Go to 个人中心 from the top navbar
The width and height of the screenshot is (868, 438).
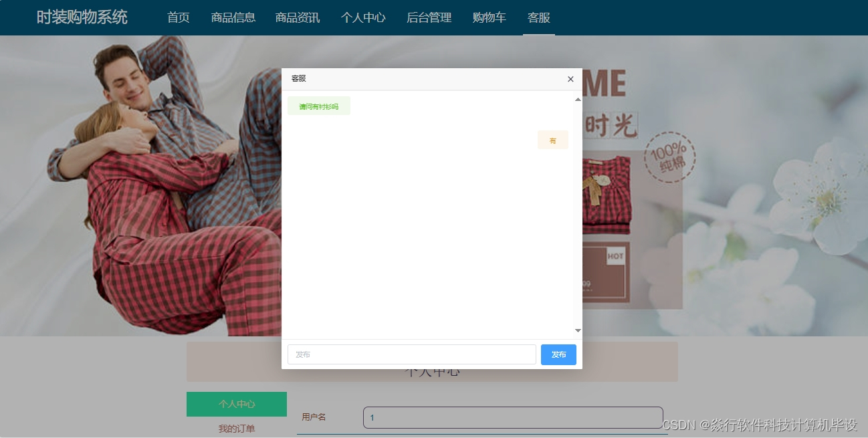tap(363, 18)
